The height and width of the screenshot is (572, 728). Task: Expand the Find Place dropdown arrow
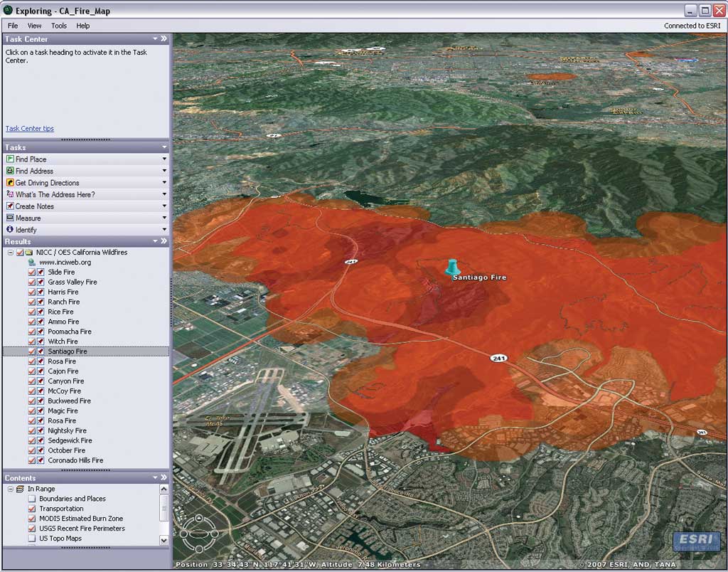point(164,159)
